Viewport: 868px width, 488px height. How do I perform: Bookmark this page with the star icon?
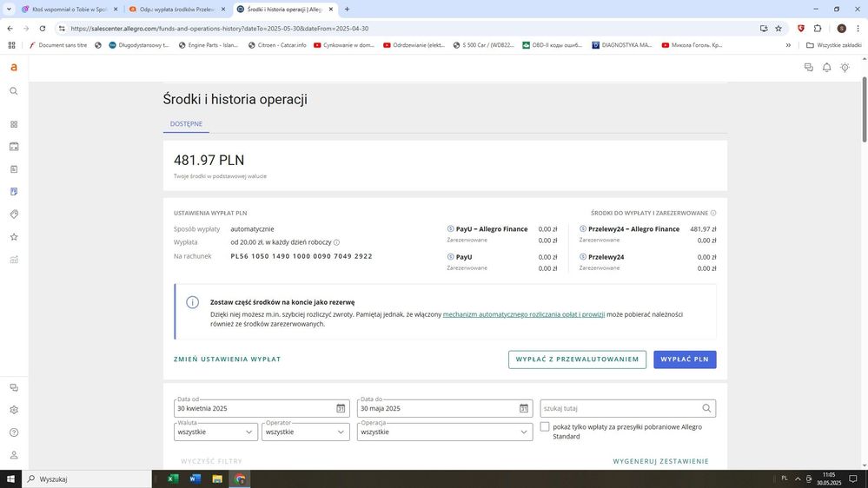coord(779,28)
